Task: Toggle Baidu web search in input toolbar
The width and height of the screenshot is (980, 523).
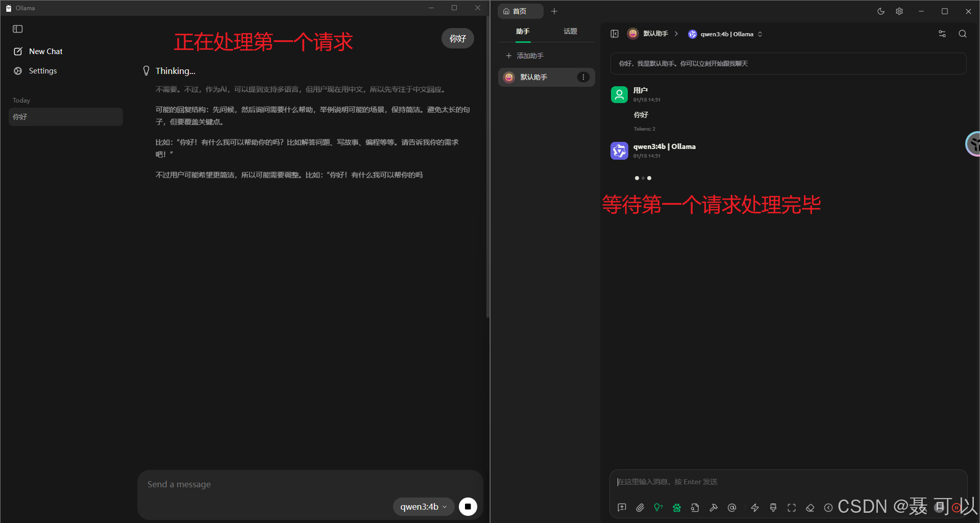Action: click(x=677, y=508)
